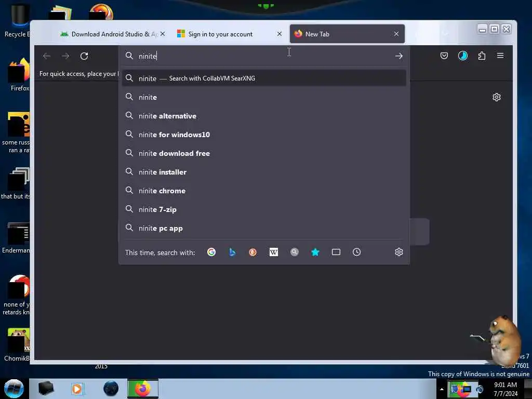Click the Windows Start orb
Viewport: 532px width, 399px height.
(x=14, y=389)
